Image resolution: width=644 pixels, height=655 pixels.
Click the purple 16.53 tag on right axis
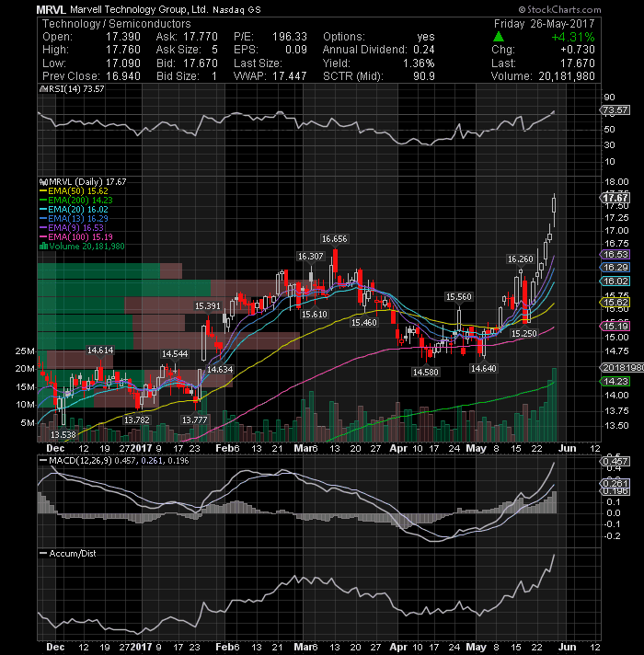coord(615,255)
